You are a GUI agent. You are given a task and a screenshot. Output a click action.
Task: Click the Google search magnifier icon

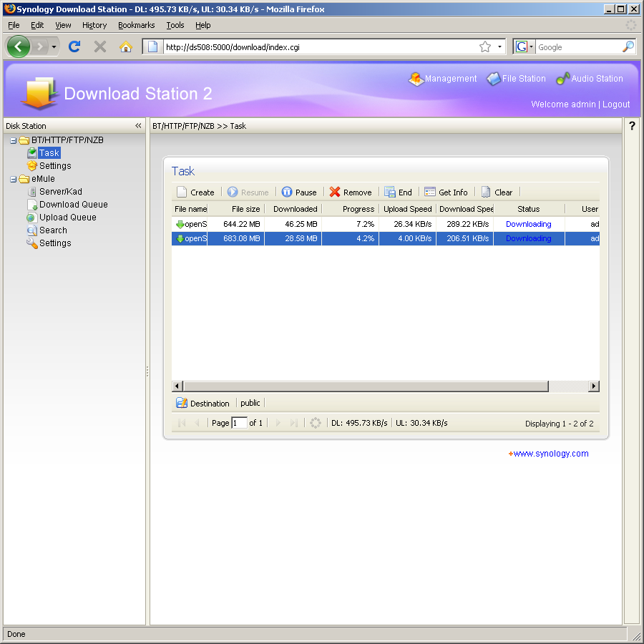click(628, 47)
